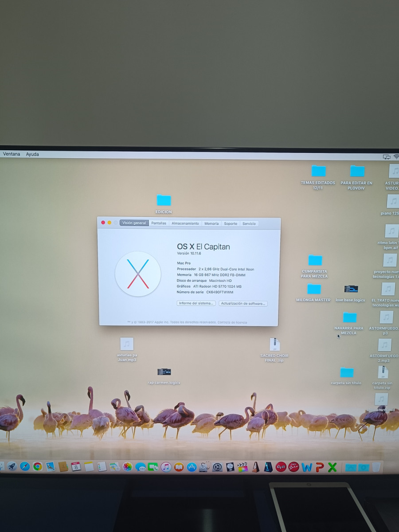Launch Reminders from the Dock

102,466
